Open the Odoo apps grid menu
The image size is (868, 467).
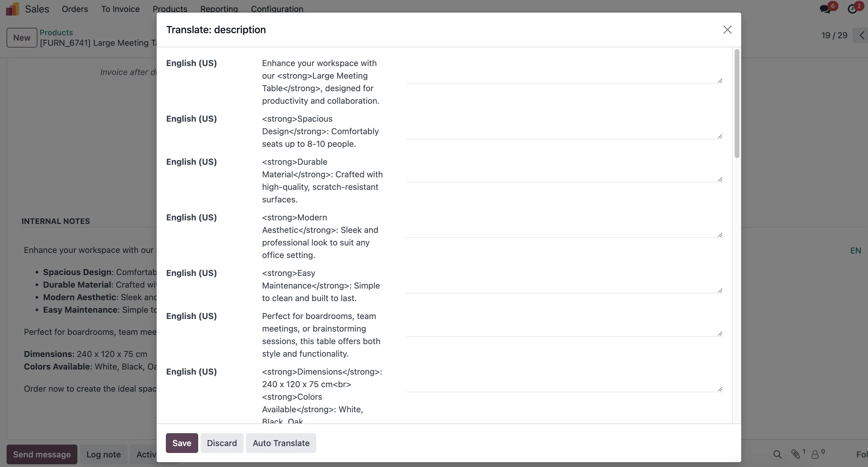tap(12, 9)
